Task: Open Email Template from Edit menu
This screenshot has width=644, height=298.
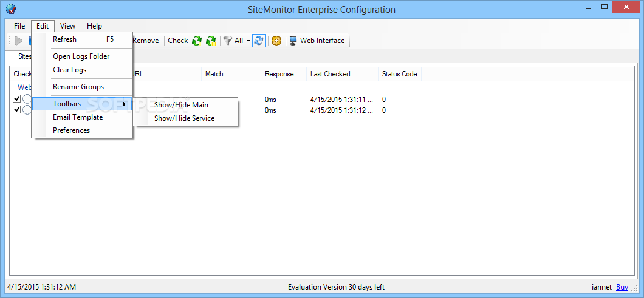Action: [x=82, y=117]
